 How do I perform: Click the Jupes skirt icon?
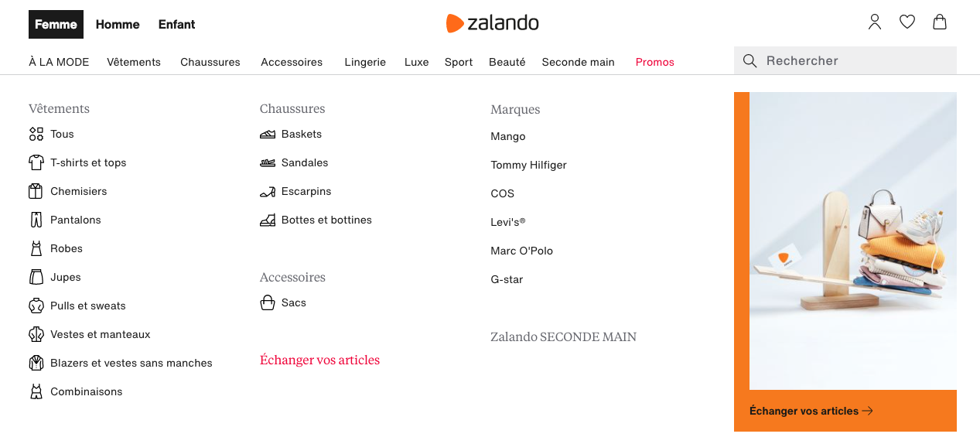point(36,277)
